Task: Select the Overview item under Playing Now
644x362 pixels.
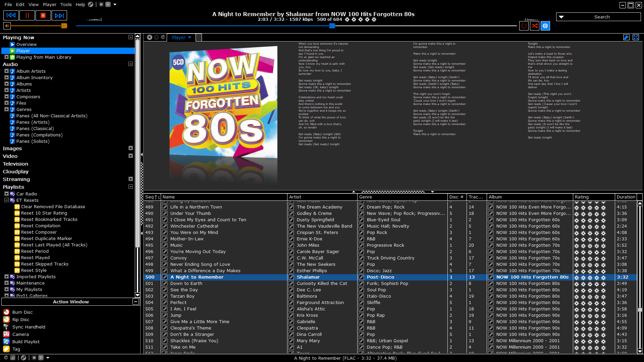Action: [26, 44]
